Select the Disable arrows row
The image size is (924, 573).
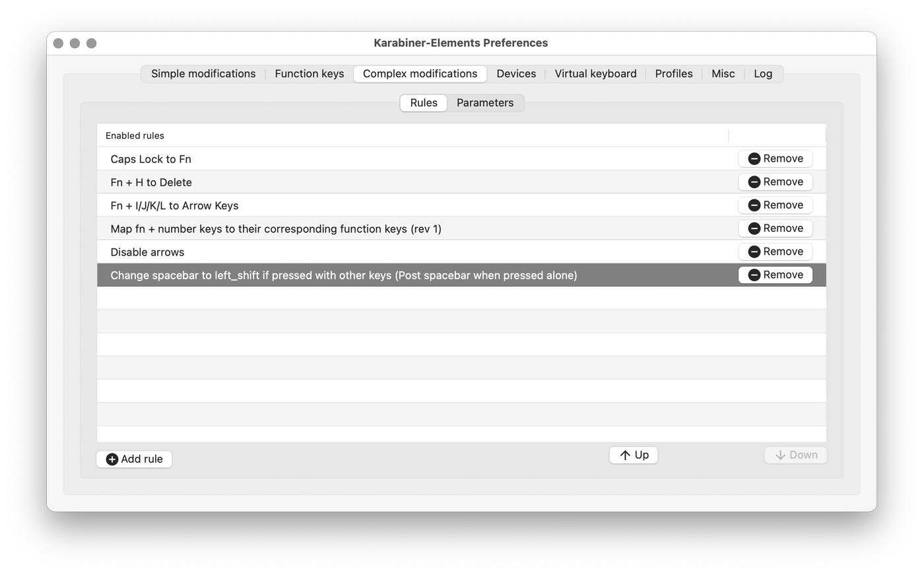point(461,252)
